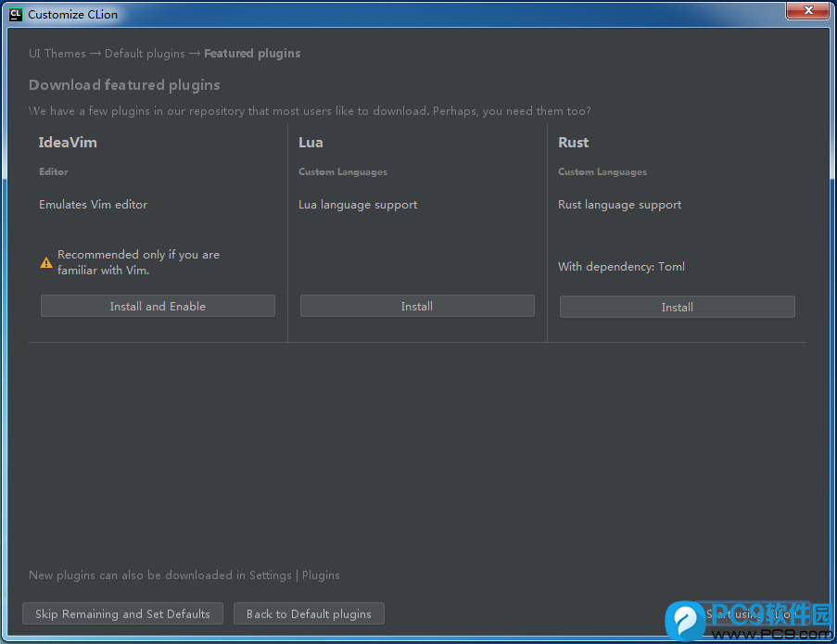Click the Editor category label under IdeaVim
The height and width of the screenshot is (644, 837).
click(x=54, y=171)
